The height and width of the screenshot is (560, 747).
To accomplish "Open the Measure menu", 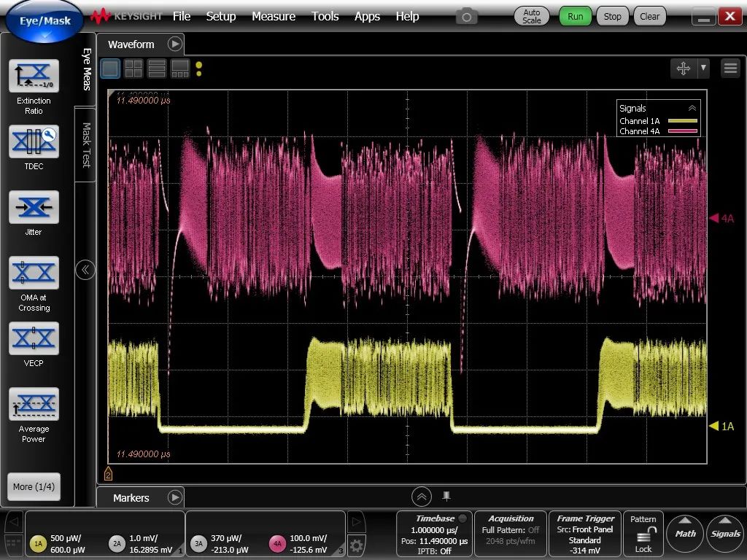I will (274, 16).
